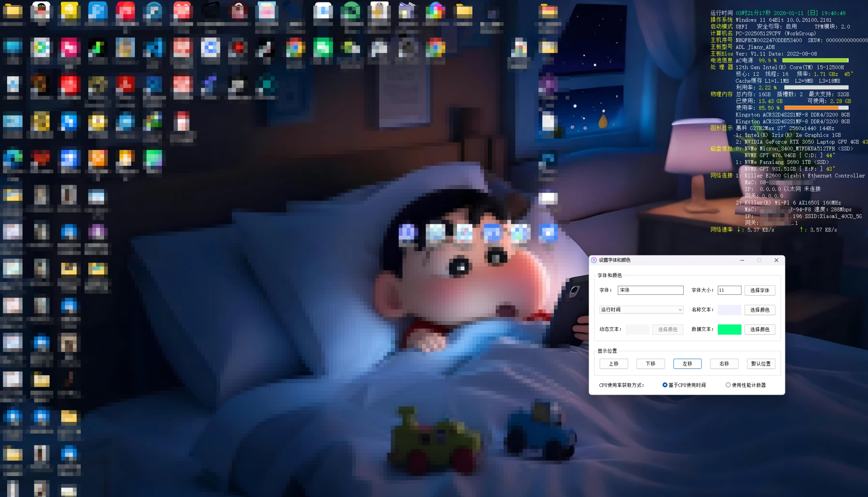
Task: Click the font name field showing 宋体
Action: point(650,290)
